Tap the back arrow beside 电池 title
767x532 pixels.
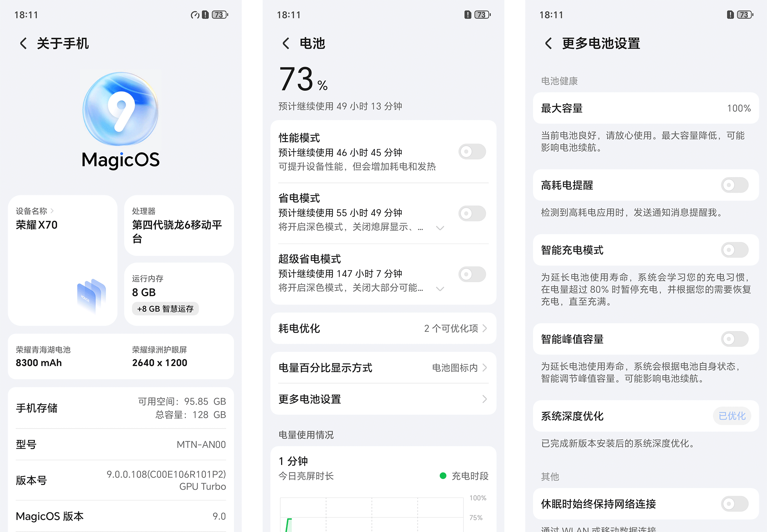pyautogui.click(x=286, y=44)
